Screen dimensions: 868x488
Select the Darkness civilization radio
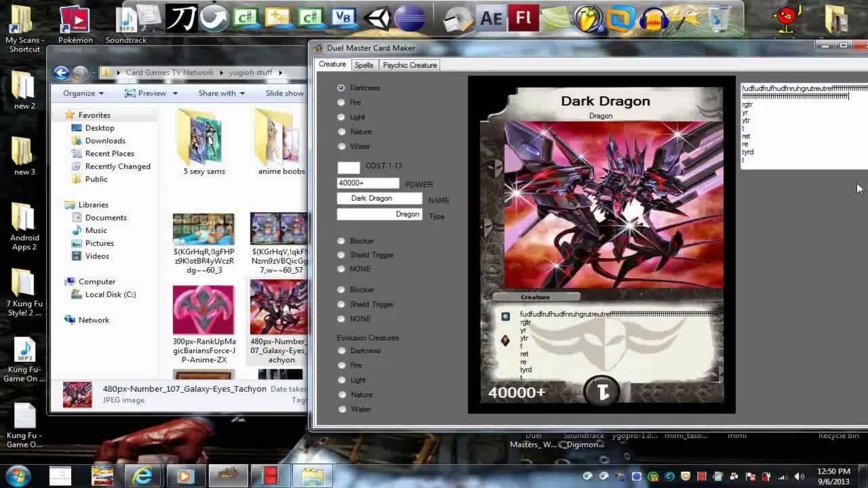341,87
